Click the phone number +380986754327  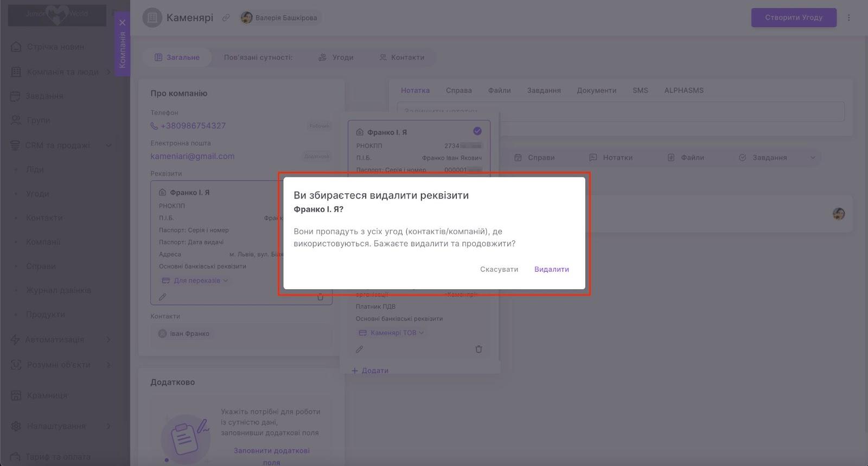(193, 126)
